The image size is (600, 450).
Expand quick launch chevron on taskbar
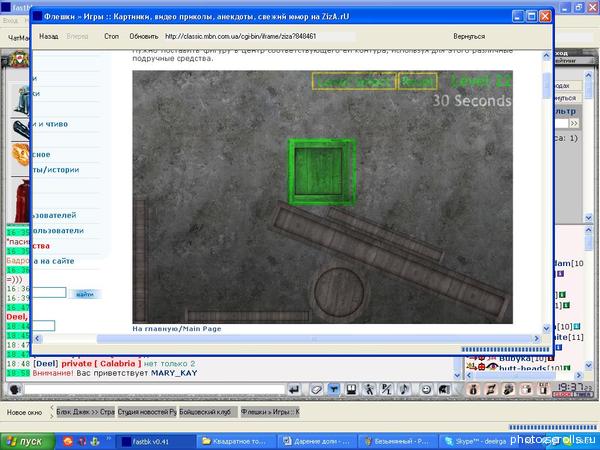(x=109, y=439)
